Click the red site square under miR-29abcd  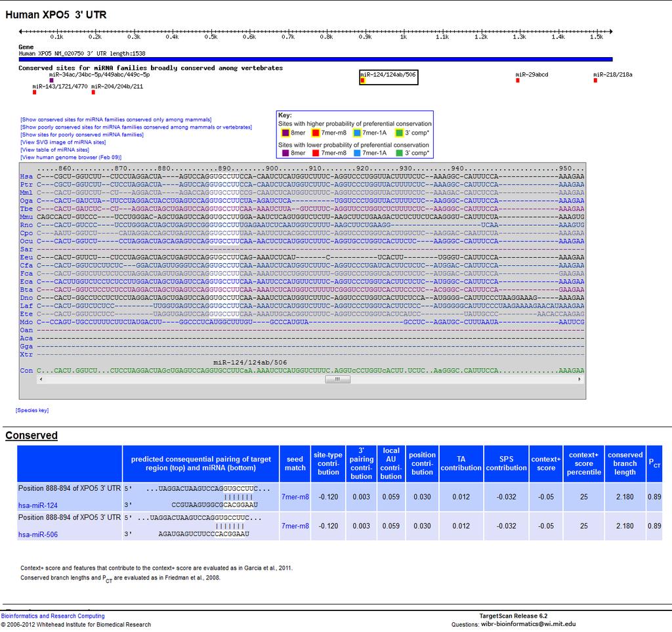coord(518,80)
